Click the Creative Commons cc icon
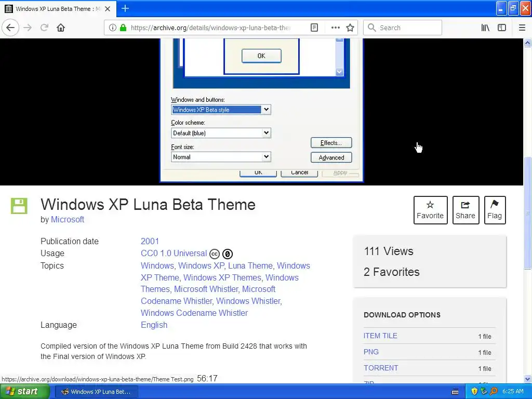This screenshot has width=532, height=399. [215, 254]
